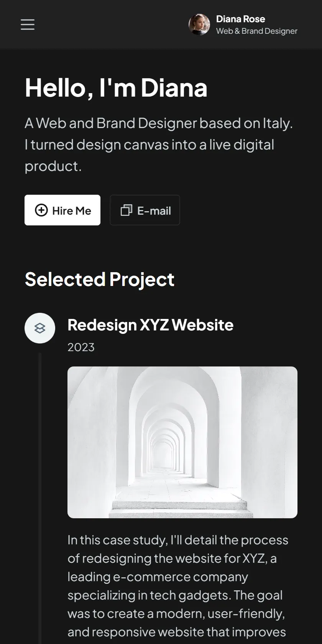Click the Diana Rose name in the header

240,19
